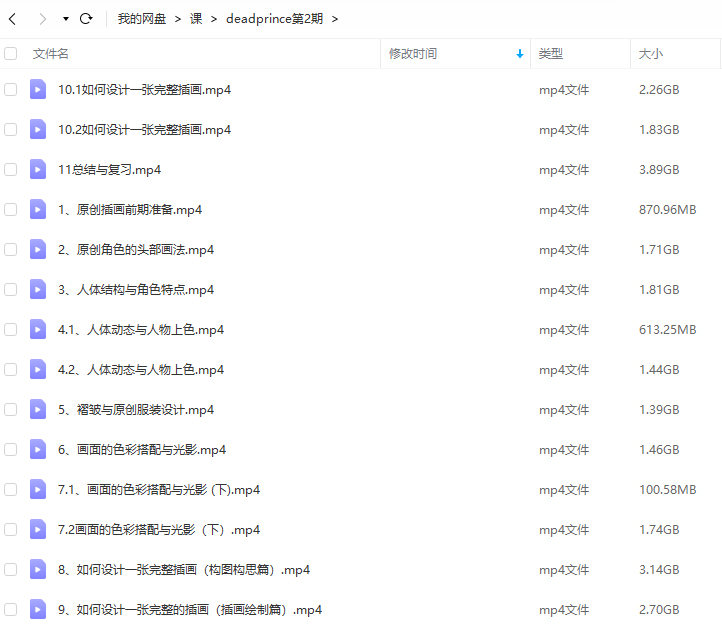722x641 pixels.
Task: Click the 修改时间 sort arrow
Action: [519, 54]
